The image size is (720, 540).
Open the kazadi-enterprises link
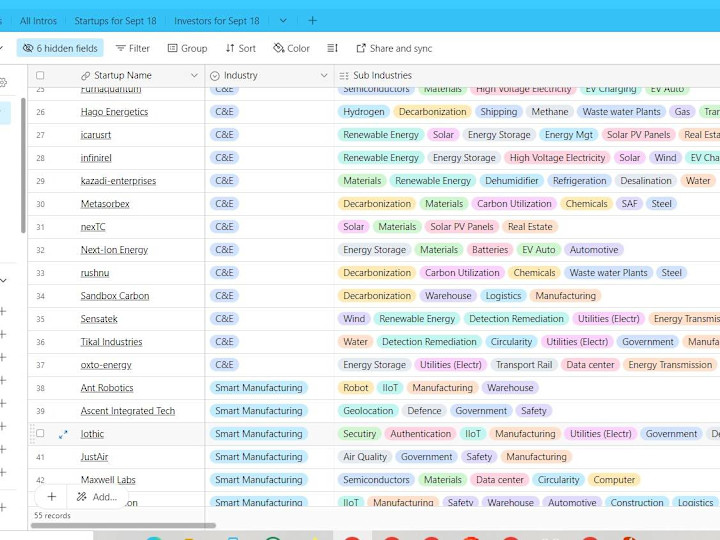[118, 181]
